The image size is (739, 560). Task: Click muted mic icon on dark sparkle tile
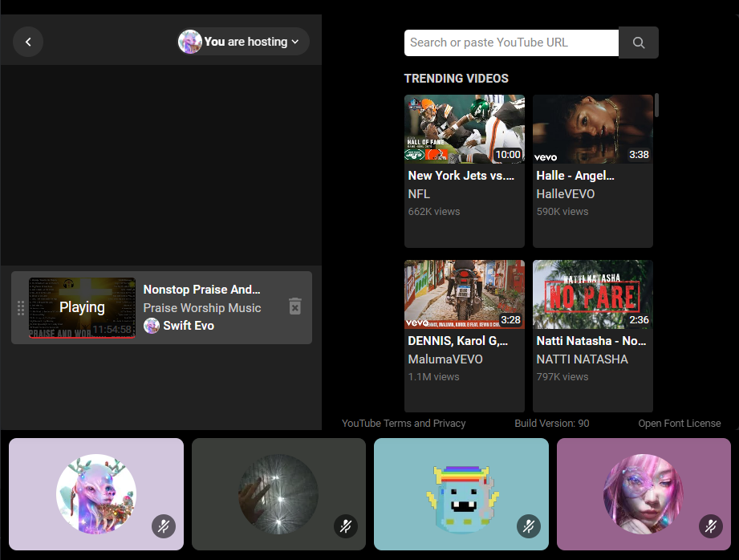(346, 526)
